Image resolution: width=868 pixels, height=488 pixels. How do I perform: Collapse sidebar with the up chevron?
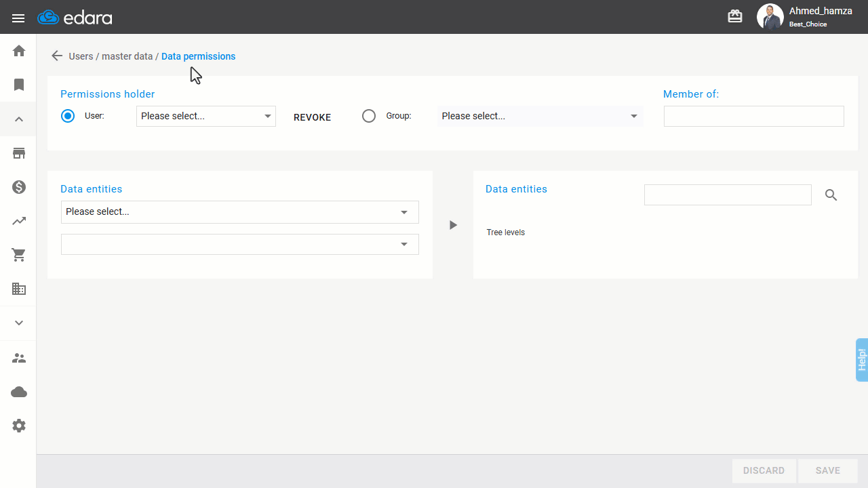point(19,119)
